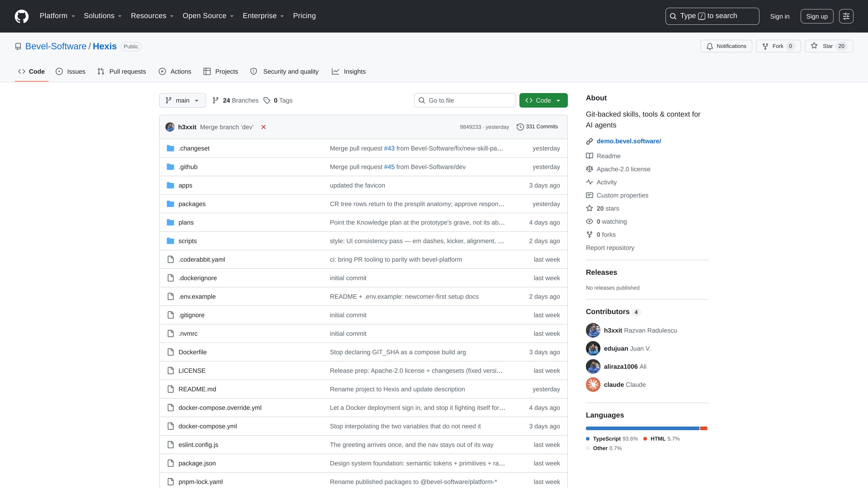This screenshot has width=868, height=488.
Task: Click the TypeScript segment of languages bar
Action: [642, 428]
